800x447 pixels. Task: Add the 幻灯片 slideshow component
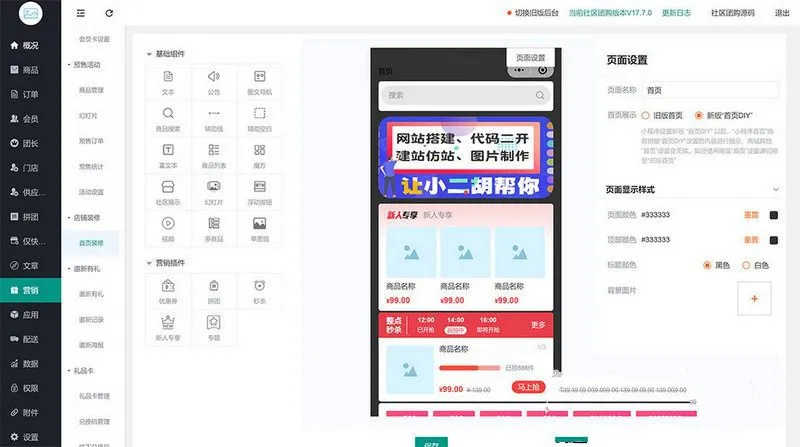[214, 193]
